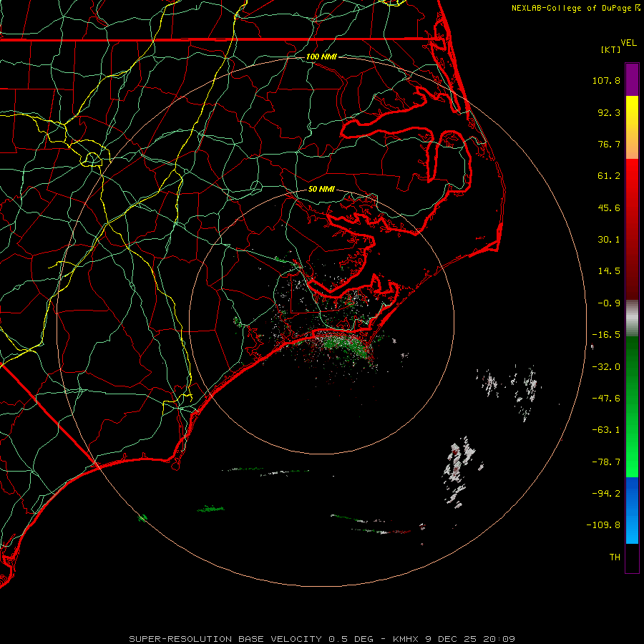This screenshot has height=644, width=644.
Task: Click the [KT] units label
Action: [610, 49]
